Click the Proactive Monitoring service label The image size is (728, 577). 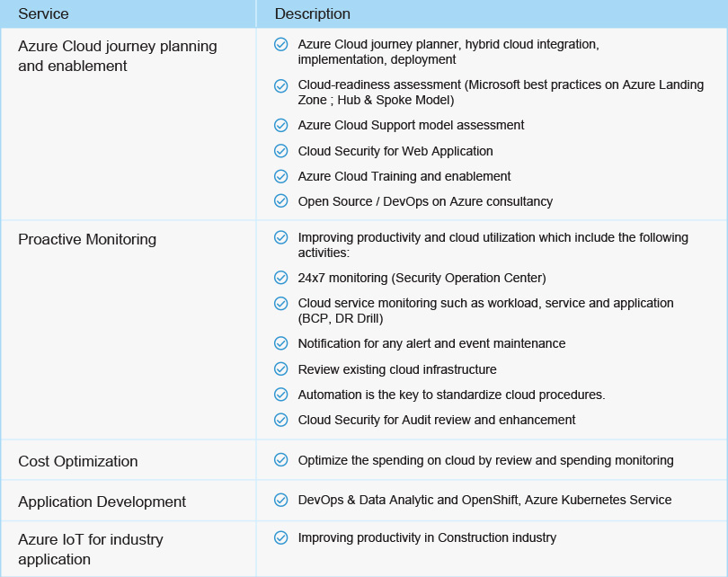[x=87, y=239]
